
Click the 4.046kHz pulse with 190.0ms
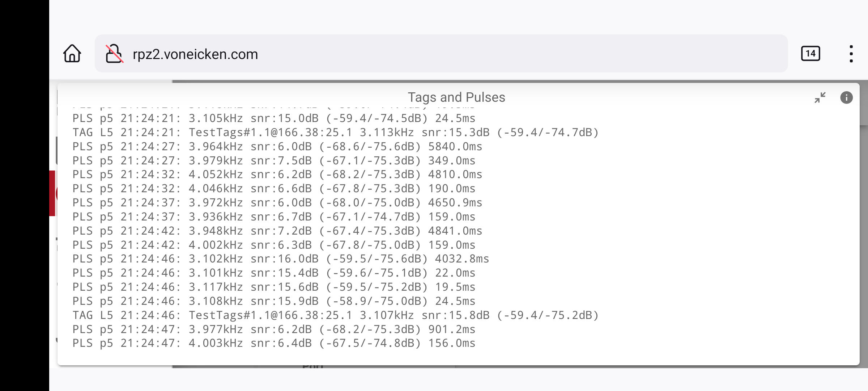(274, 189)
